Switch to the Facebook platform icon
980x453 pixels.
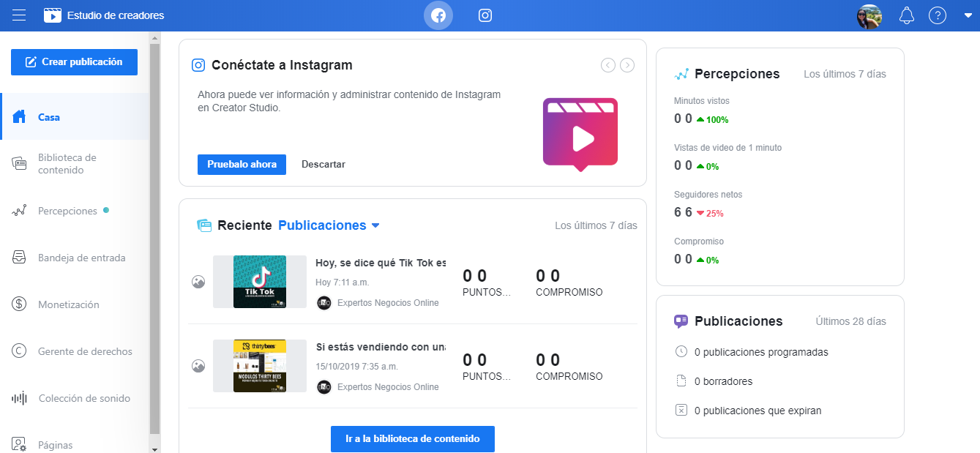438,15
